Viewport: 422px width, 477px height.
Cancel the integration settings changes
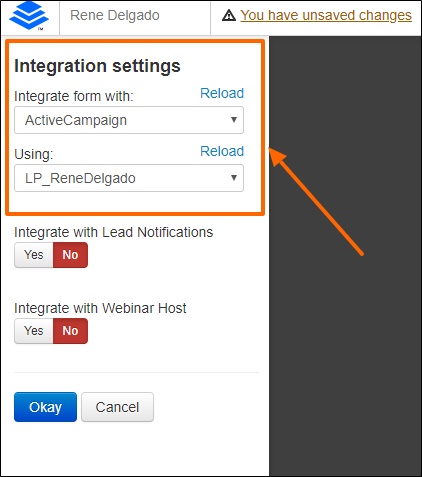(x=117, y=407)
